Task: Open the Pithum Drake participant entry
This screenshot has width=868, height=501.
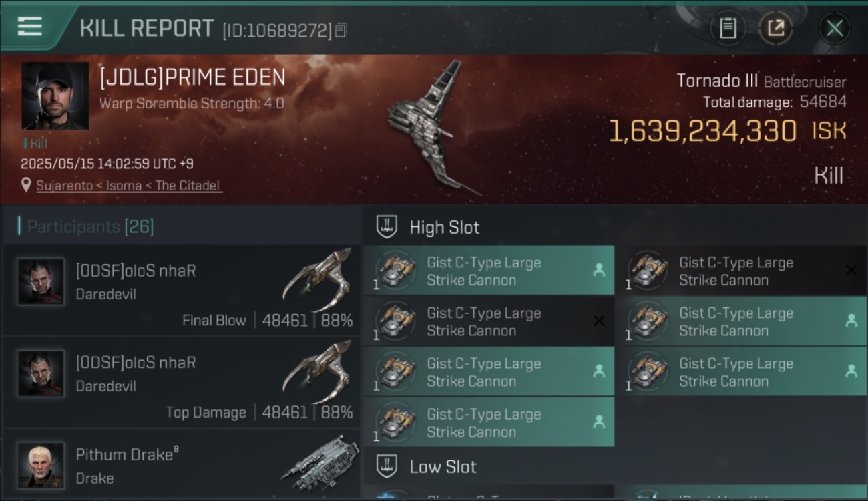Action: 181,464
